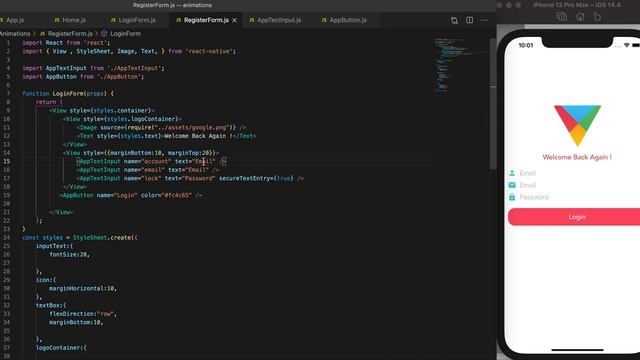Screen dimensions: 640x360
Task: Click line number 24 in the gutter
Action: pyautogui.click(x=7, y=238)
